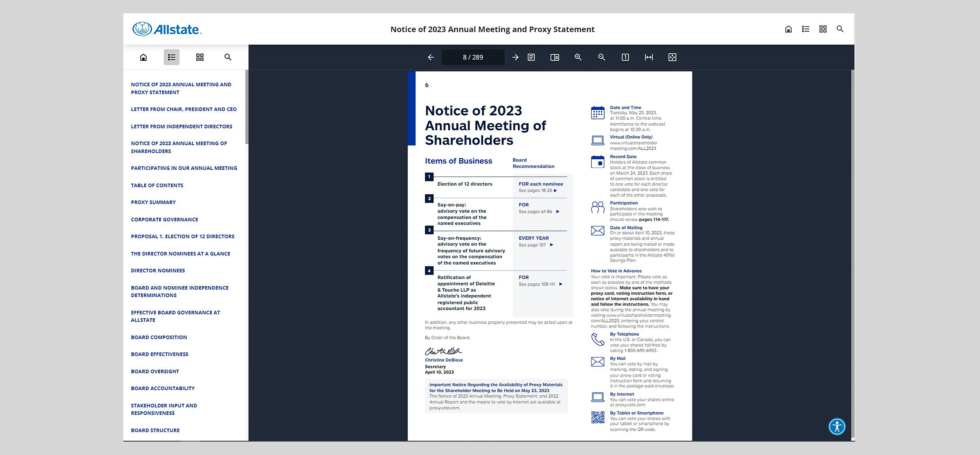The width and height of the screenshot is (980, 455).
Task: Open The Director Nominees at a Glance
Action: pyautogui.click(x=180, y=254)
